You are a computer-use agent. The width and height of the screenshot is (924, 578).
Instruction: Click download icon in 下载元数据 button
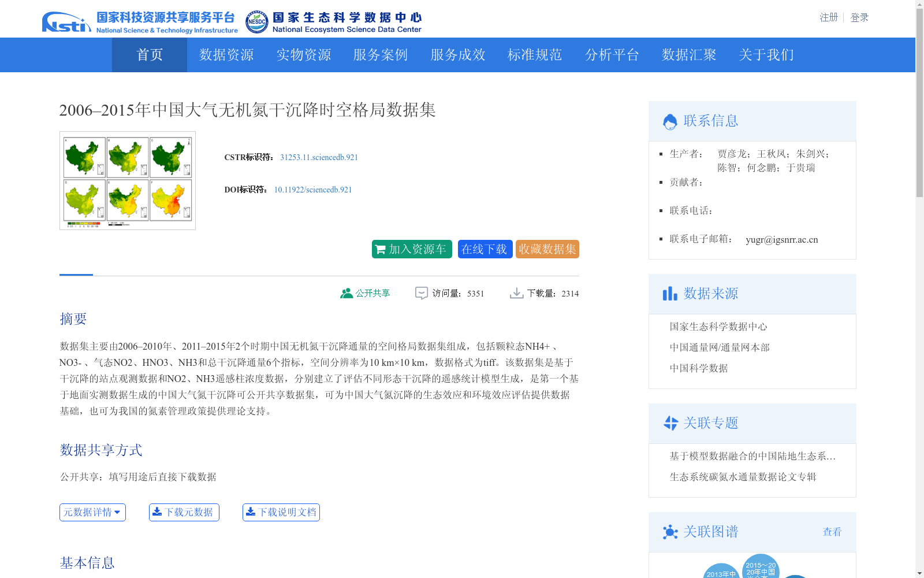pos(157,512)
